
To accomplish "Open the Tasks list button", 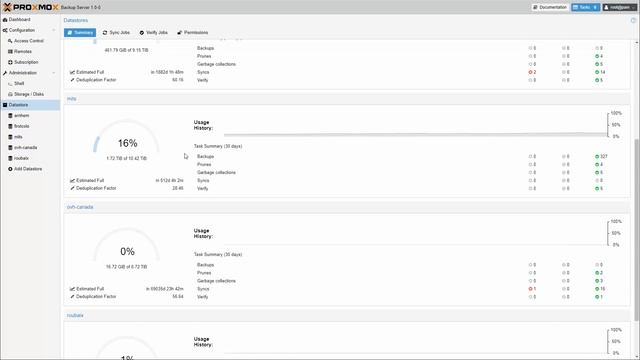I will tap(585, 7).
